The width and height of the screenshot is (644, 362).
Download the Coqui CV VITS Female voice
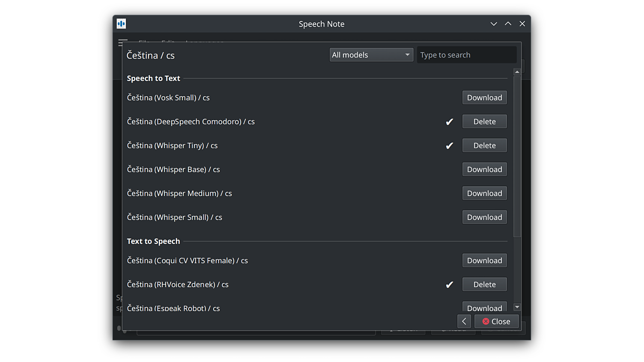point(484,260)
